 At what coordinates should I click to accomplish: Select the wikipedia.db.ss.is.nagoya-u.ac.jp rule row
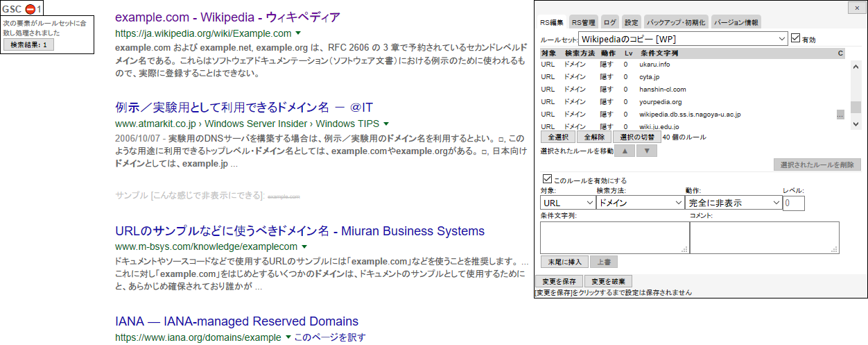[693, 115]
